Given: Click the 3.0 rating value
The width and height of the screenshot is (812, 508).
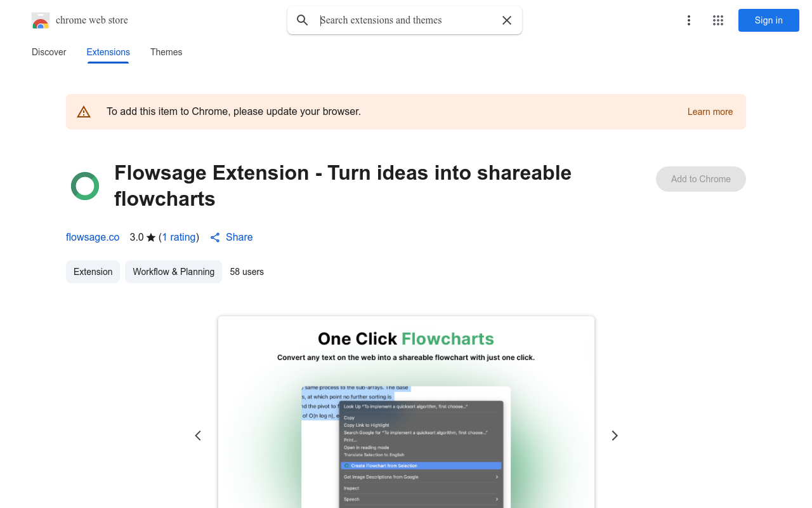Looking at the screenshot, I should pos(136,237).
